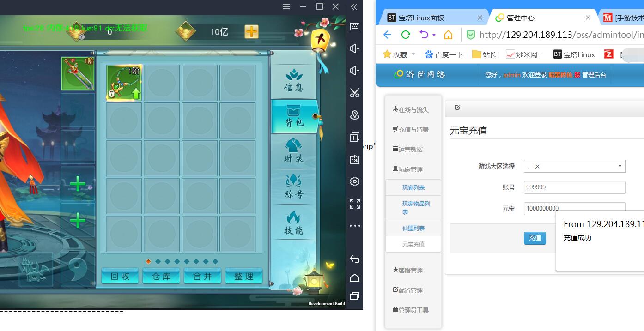Viewport: 644px width, 331px height.
Task: Click the 账号 input field
Action: [574, 187]
